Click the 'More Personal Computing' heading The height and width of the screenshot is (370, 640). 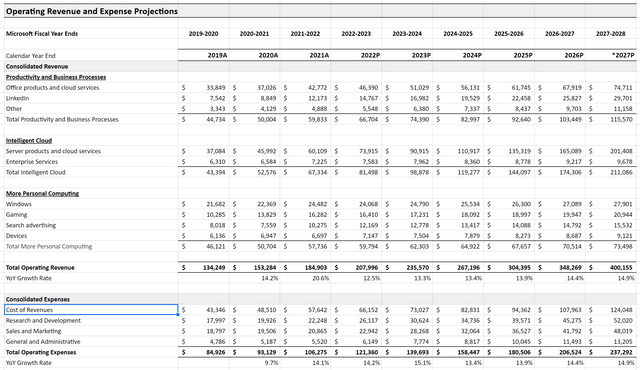coord(42,194)
